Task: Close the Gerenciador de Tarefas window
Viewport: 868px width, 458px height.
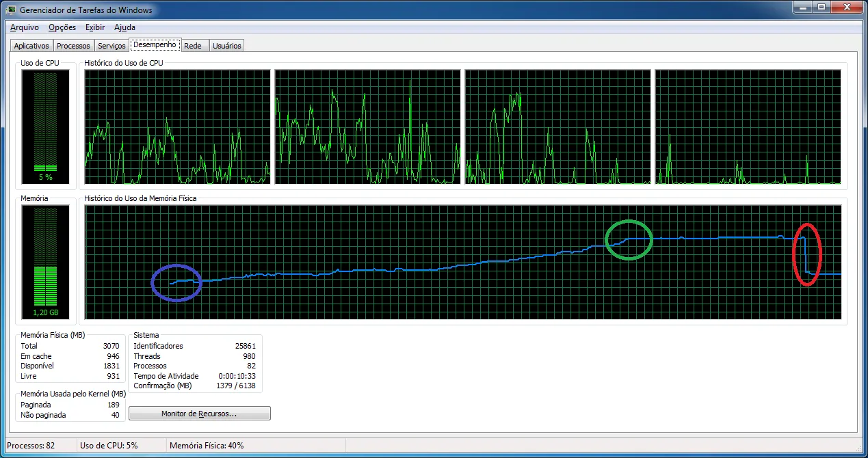Action: click(845, 7)
